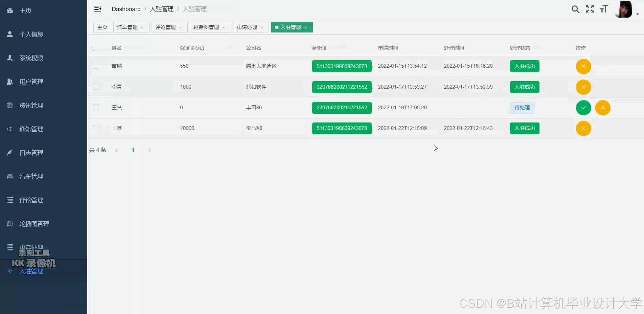Click the text size adjustment icon
644x314 pixels.
(x=604, y=9)
